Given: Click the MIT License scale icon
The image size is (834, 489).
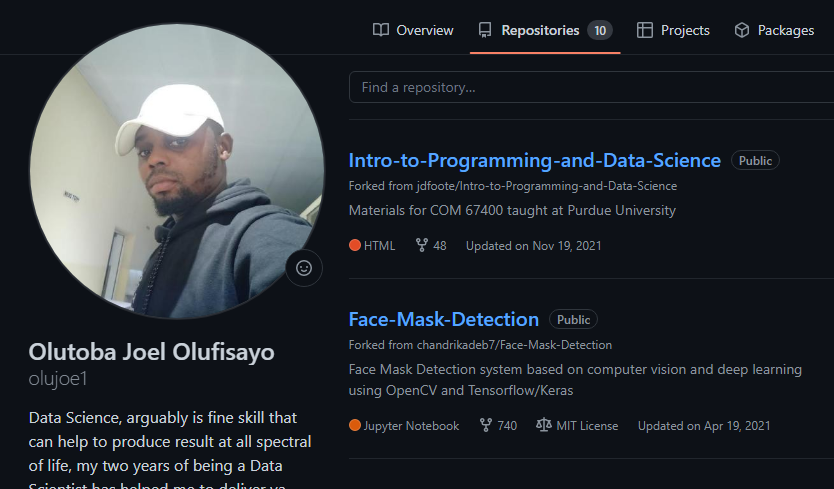Looking at the screenshot, I should click(x=544, y=425).
